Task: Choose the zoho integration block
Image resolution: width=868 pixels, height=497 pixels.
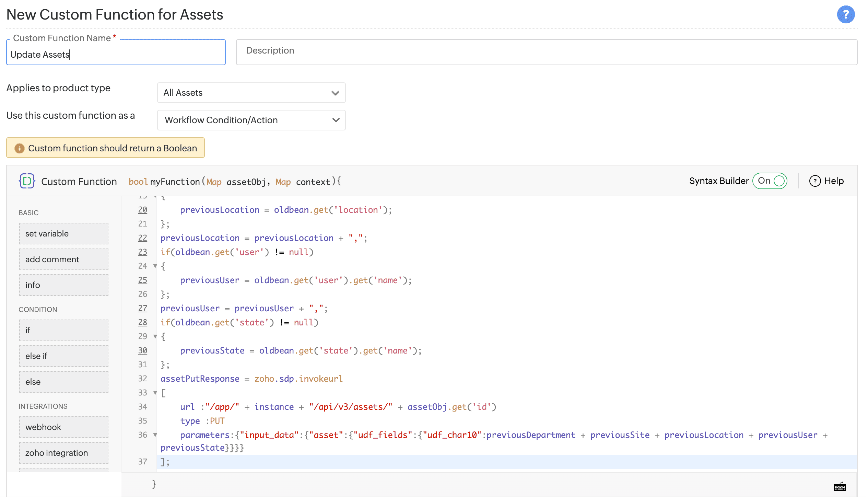Action: tap(64, 453)
